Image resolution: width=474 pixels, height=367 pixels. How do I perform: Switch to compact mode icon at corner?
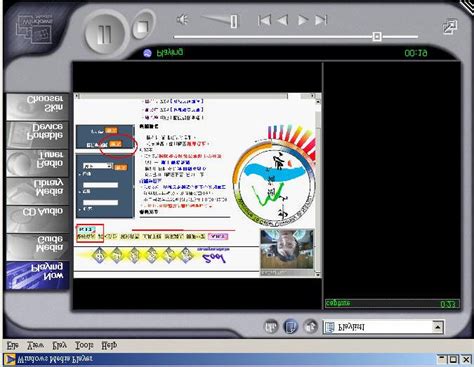tap(450, 27)
